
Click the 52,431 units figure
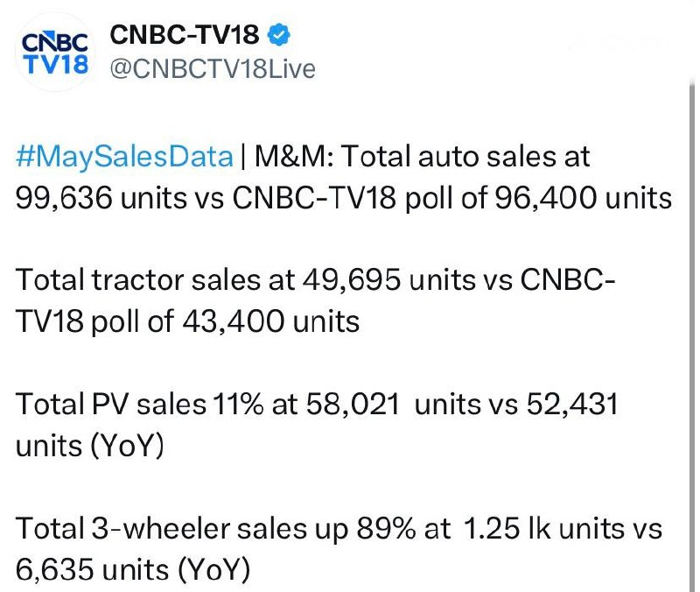pos(572,405)
